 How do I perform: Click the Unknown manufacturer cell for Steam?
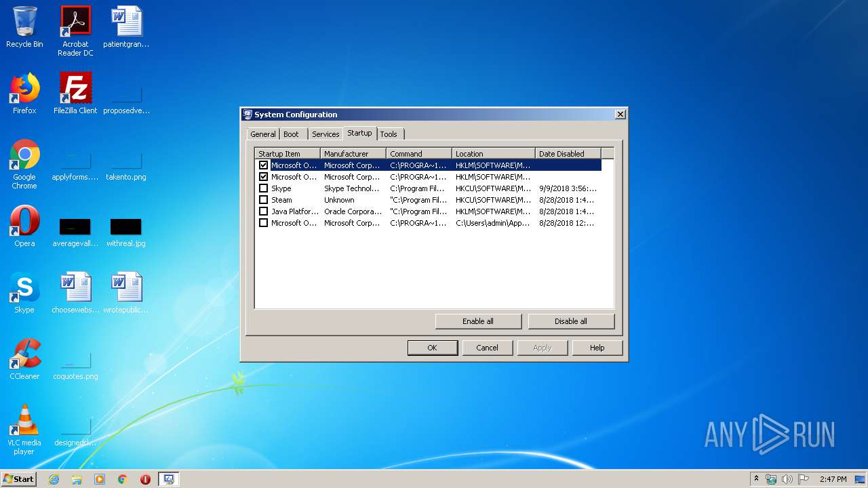pos(339,200)
